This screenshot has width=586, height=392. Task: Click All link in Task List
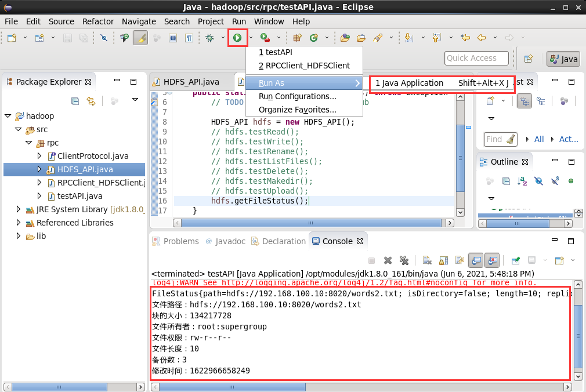coord(539,139)
